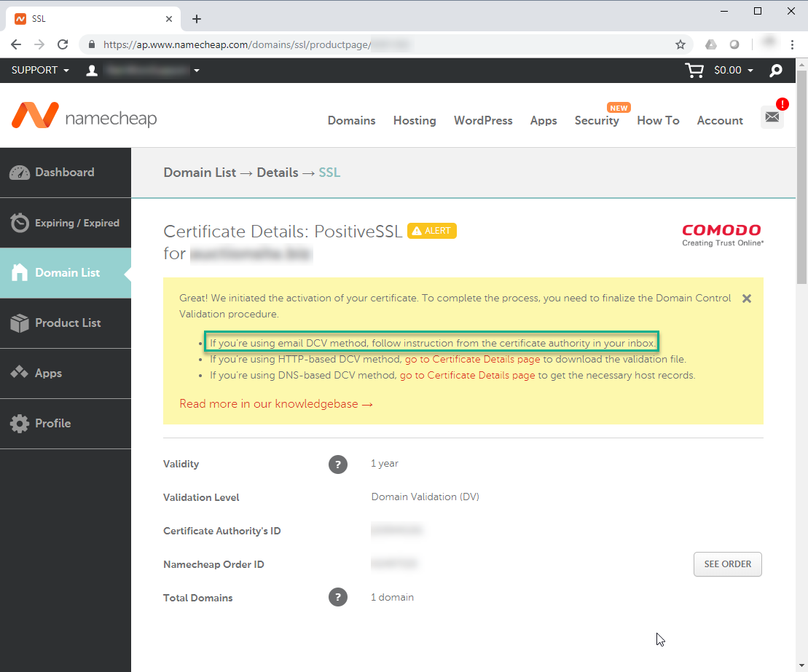Open Expiring / Expired in sidebar
808x672 pixels.
pyautogui.click(x=66, y=223)
